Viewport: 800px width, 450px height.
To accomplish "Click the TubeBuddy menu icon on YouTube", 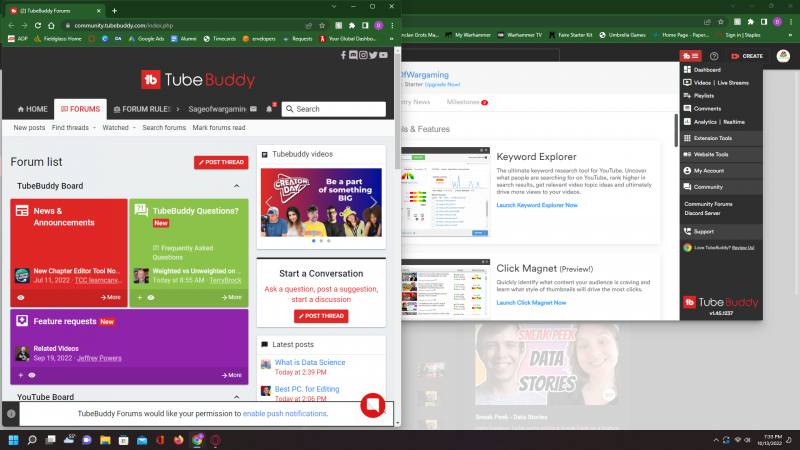I will point(689,56).
